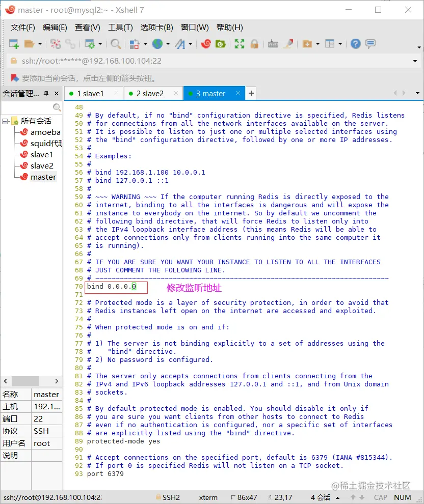Click the Lock screen padlock icon

pyautogui.click(x=254, y=44)
